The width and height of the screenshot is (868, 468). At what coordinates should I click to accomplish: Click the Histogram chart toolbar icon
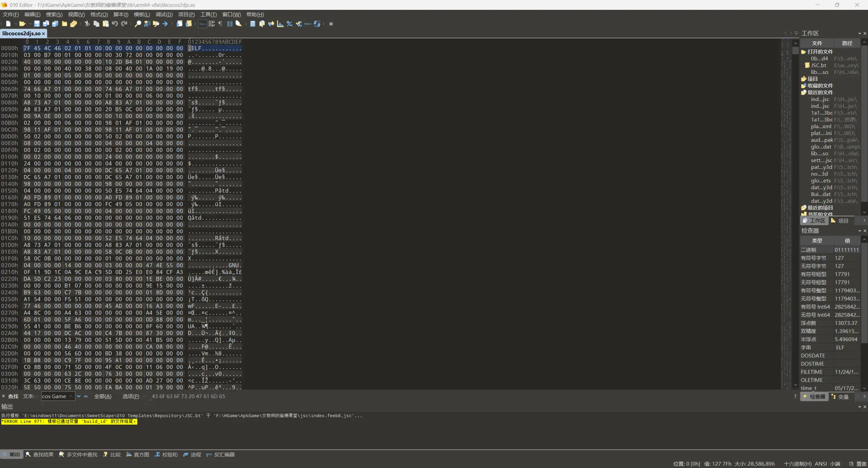coord(280,24)
